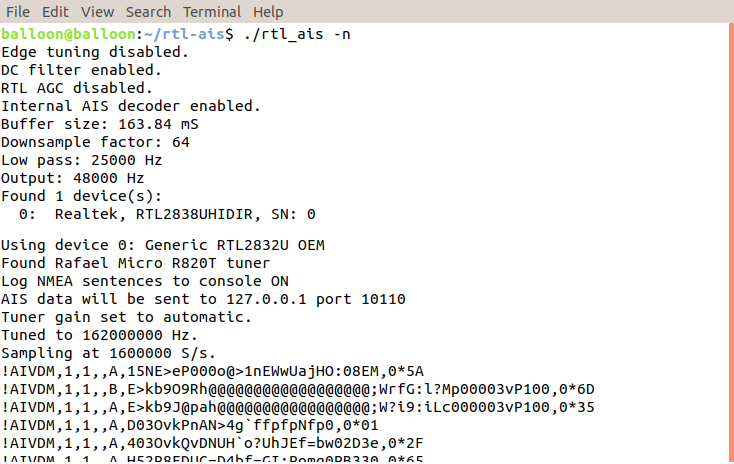This screenshot has height=464, width=734.
Task: Open the Help menu
Action: tap(268, 12)
